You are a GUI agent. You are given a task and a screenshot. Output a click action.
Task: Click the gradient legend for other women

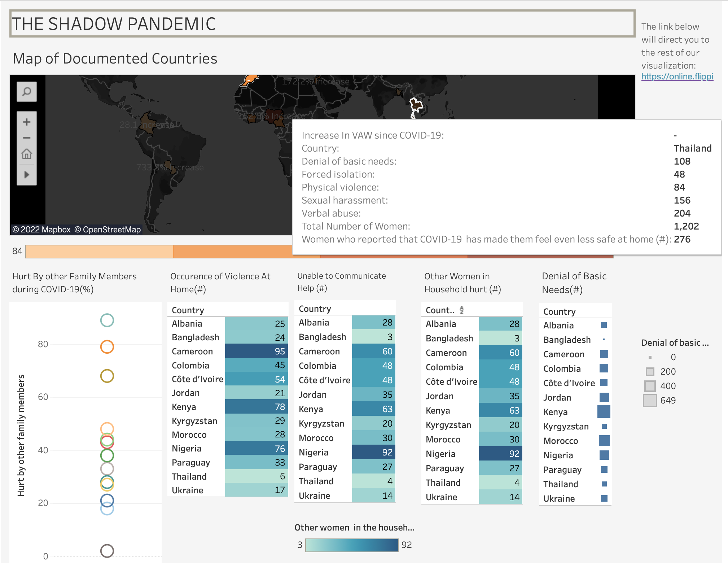[x=352, y=545]
